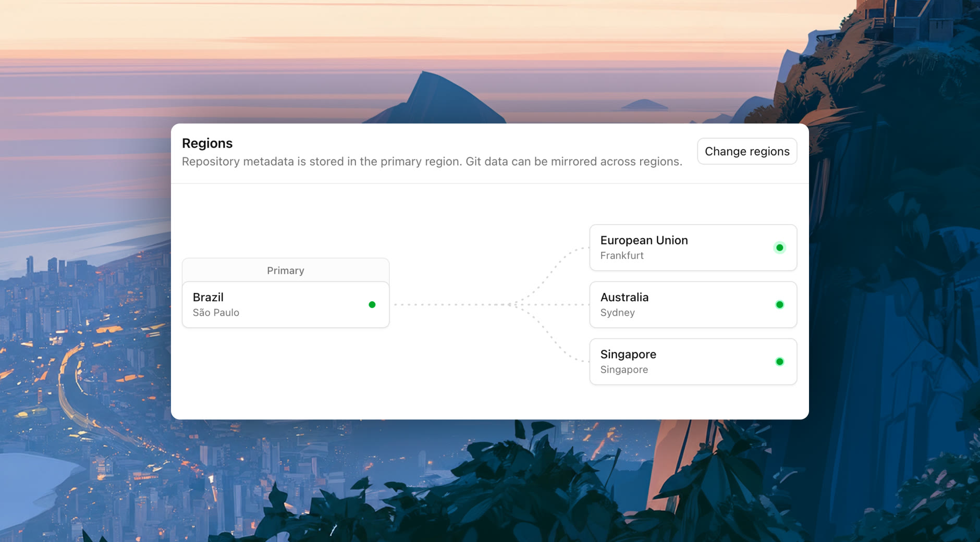The height and width of the screenshot is (542, 980).
Task: Click the 'São Paulo' city label
Action: click(216, 313)
